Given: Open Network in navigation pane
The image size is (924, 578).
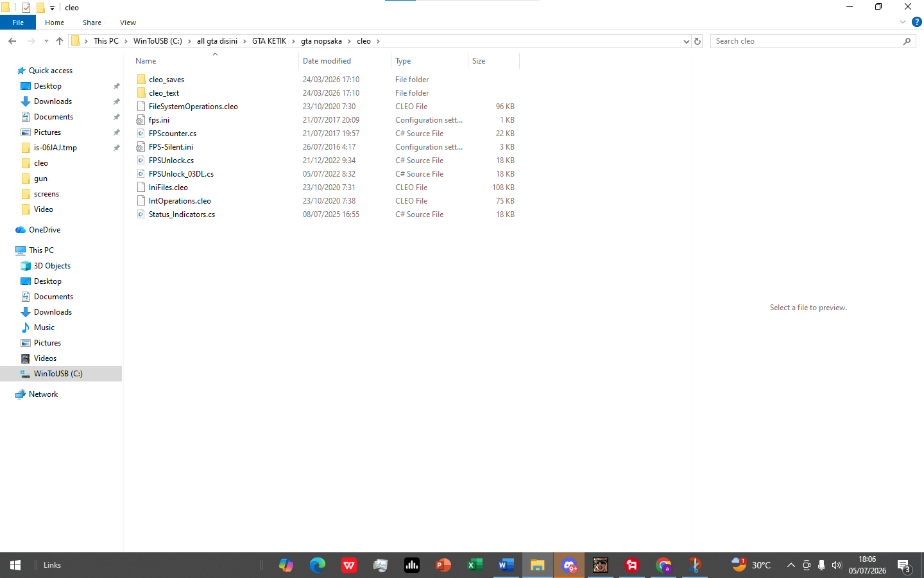Looking at the screenshot, I should pos(43,394).
